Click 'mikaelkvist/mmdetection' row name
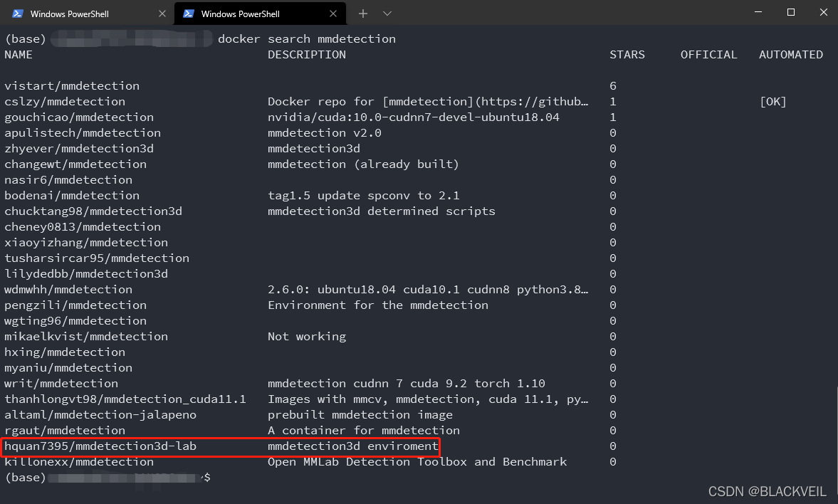Screen dimensions: 838x504 pyautogui.click(x=86, y=336)
